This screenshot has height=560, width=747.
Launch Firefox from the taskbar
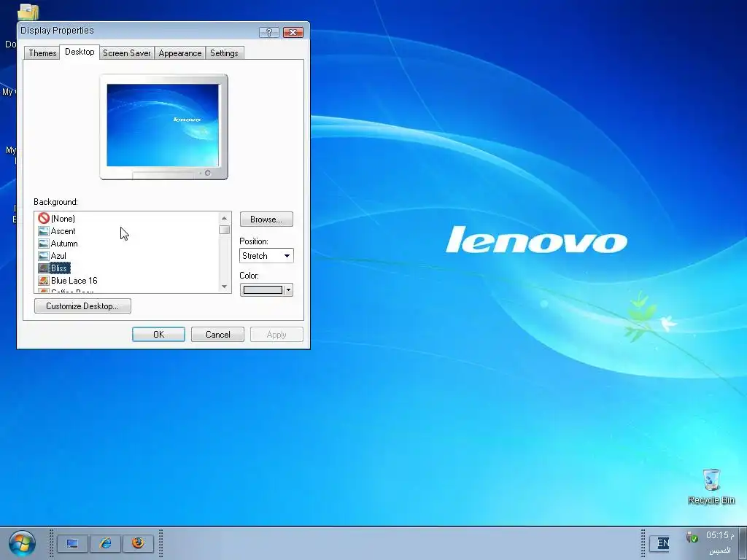tap(138, 543)
